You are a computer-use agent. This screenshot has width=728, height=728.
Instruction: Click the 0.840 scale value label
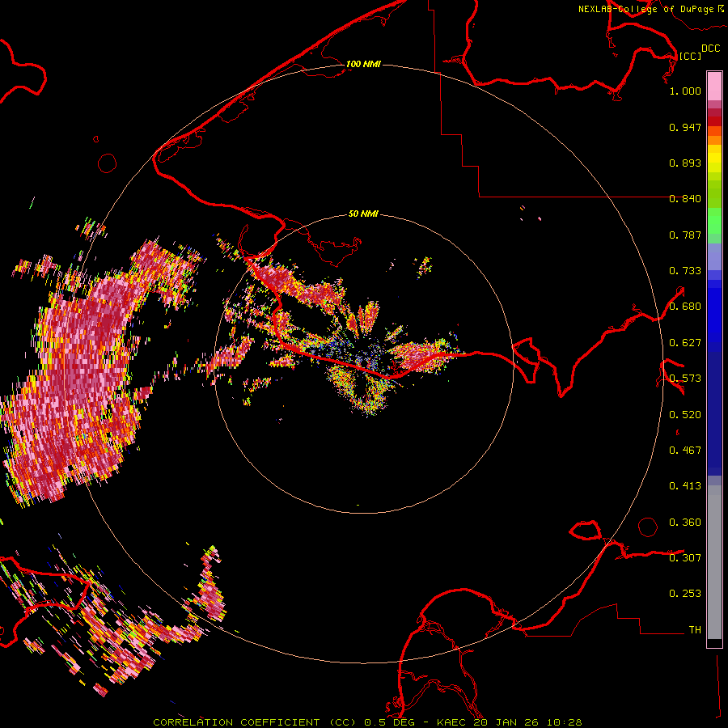(685, 199)
